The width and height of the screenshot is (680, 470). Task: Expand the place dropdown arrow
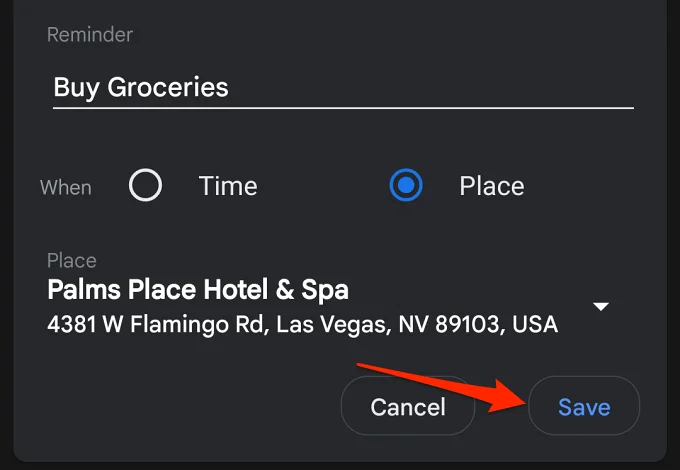[601, 307]
